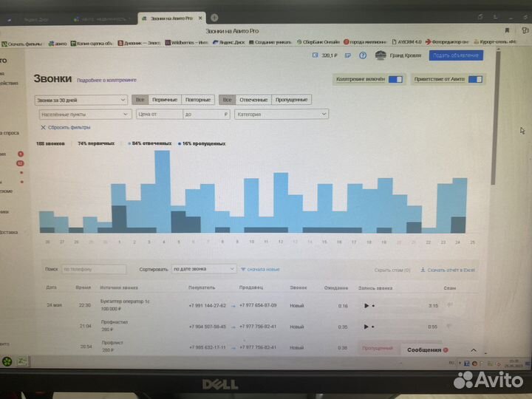Click the reset filters X icon
The width and height of the screenshot is (532, 399).
(43, 127)
